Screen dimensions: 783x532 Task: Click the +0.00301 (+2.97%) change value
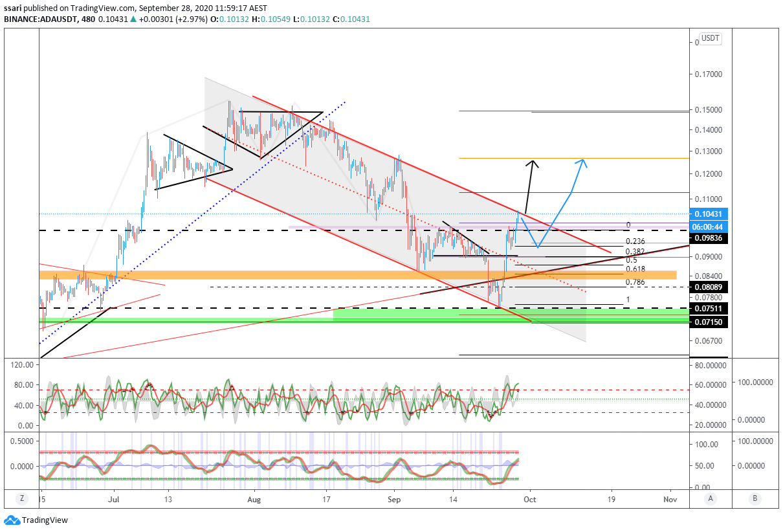pos(173,19)
